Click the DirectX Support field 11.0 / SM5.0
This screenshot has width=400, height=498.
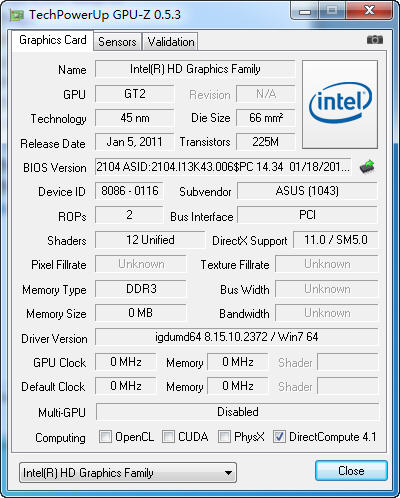pos(336,240)
